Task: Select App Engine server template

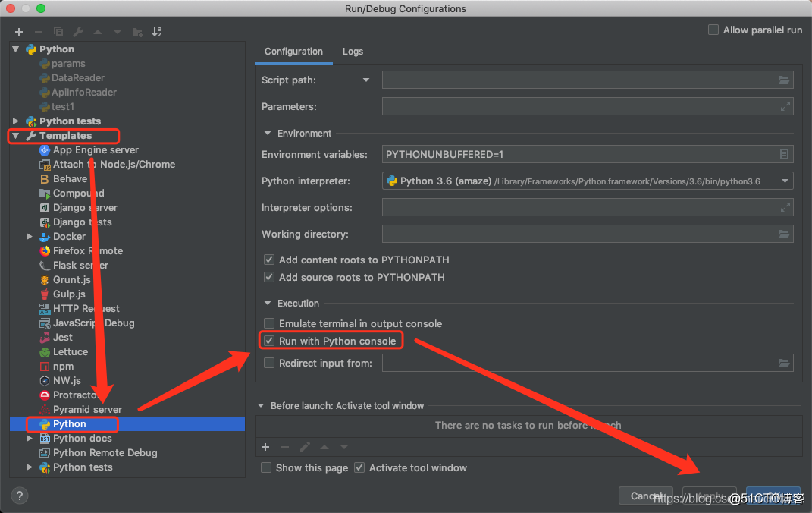Action: click(96, 149)
